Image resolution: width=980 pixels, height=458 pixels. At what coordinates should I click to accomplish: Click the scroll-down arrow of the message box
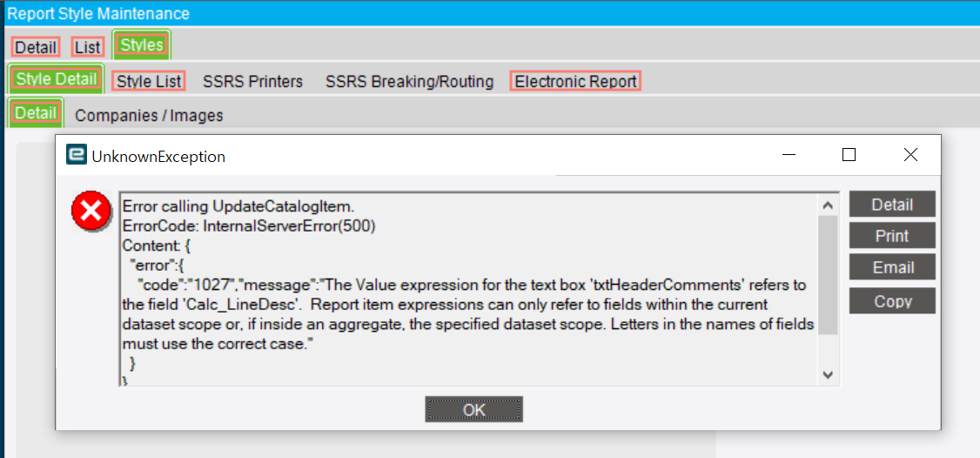(828, 374)
